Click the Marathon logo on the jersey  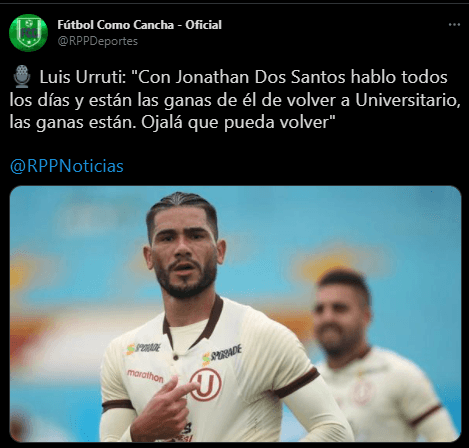(x=145, y=376)
